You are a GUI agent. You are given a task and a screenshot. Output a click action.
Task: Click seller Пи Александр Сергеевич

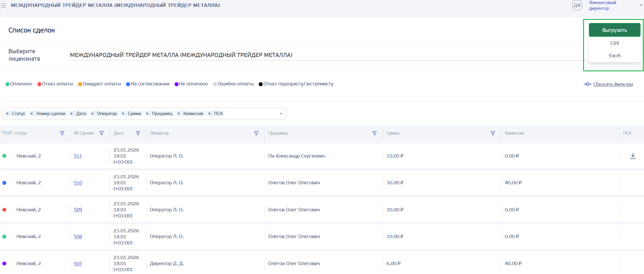[297, 156]
